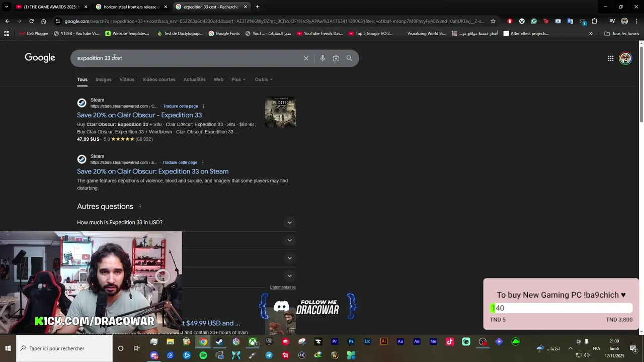Open the CS6 Pluggin bookmark
Image resolution: width=644 pixels, height=362 pixels.
[x=33, y=34]
